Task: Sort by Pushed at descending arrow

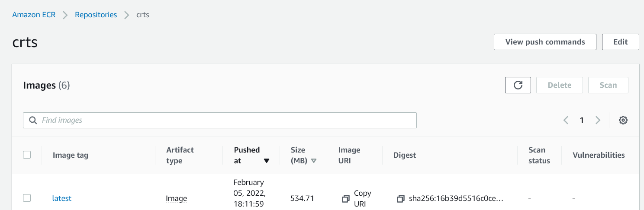Action: click(267, 161)
